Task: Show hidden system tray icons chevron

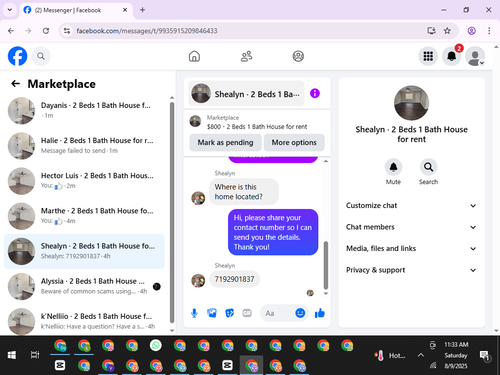Action: [421, 355]
